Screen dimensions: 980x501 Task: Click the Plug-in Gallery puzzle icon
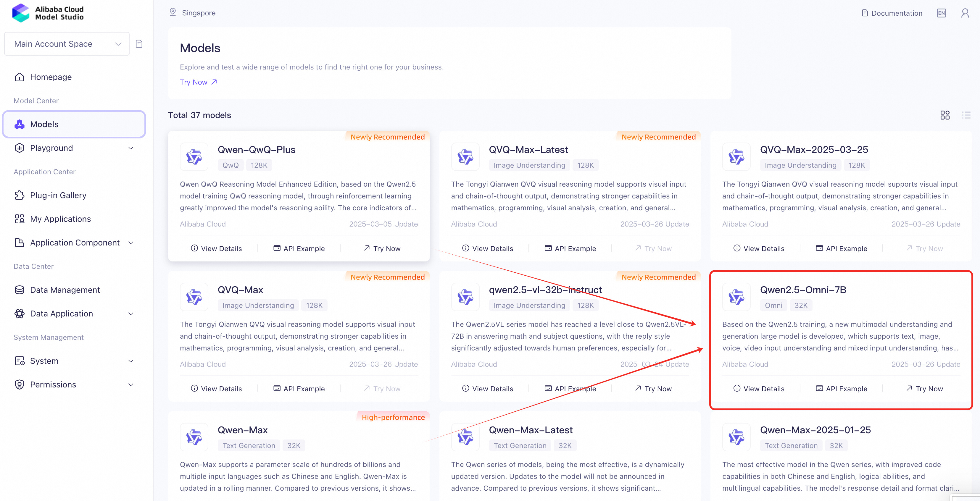tap(20, 195)
